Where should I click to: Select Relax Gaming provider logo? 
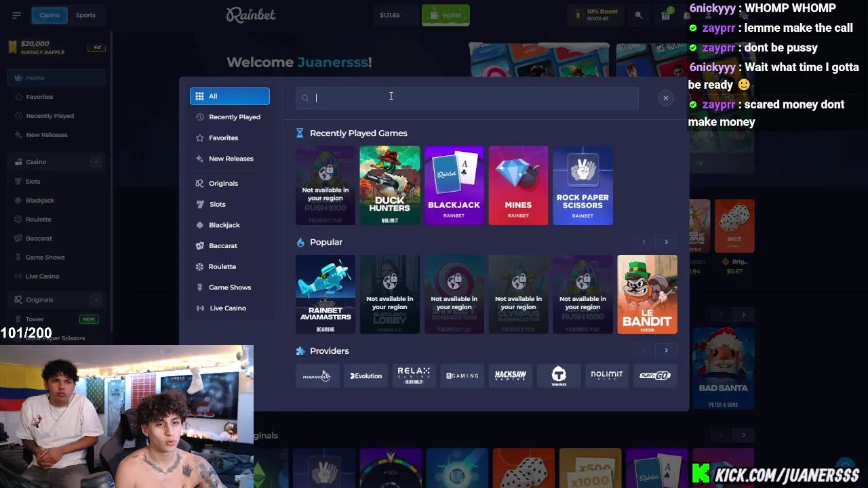click(x=414, y=375)
